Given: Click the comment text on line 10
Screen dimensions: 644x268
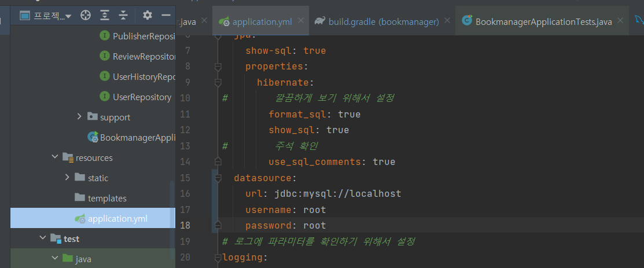Looking at the screenshot, I should 335,98.
